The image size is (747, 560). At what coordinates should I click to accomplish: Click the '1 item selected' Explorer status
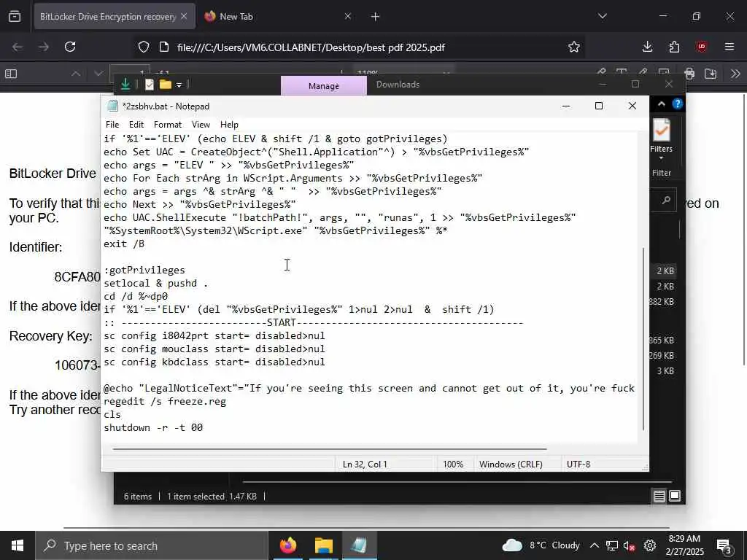pyautogui.click(x=196, y=496)
